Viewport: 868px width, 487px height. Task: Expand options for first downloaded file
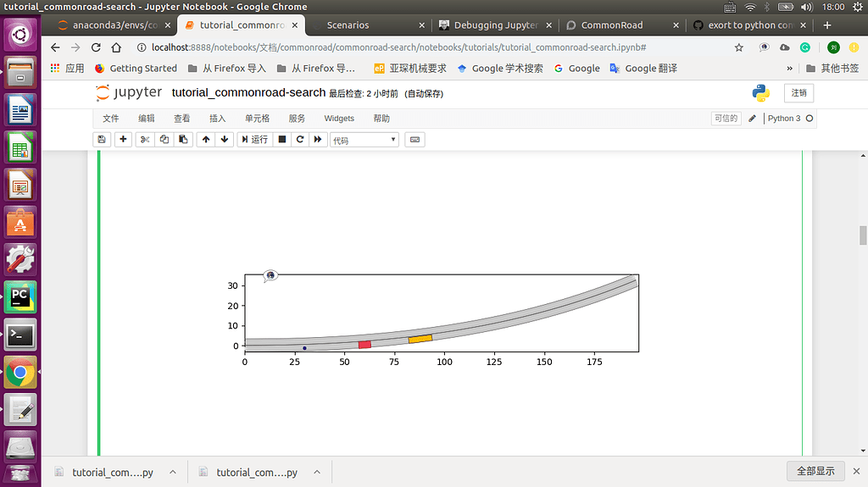[x=173, y=473]
